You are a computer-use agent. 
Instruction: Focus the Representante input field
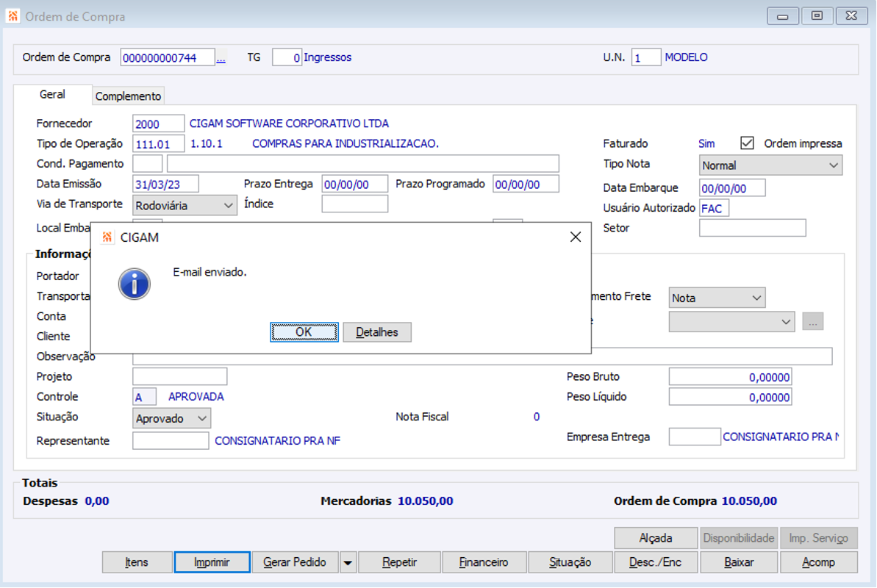(x=171, y=440)
